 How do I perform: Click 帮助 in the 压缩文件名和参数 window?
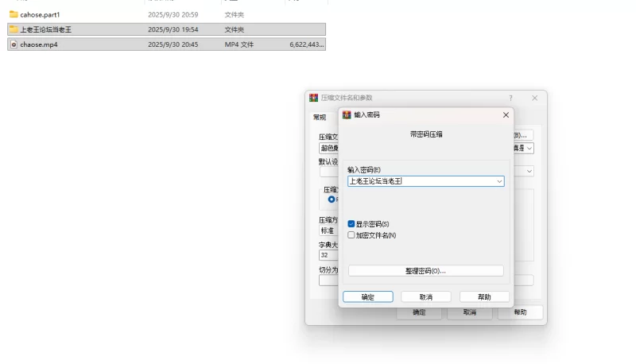tap(521, 312)
